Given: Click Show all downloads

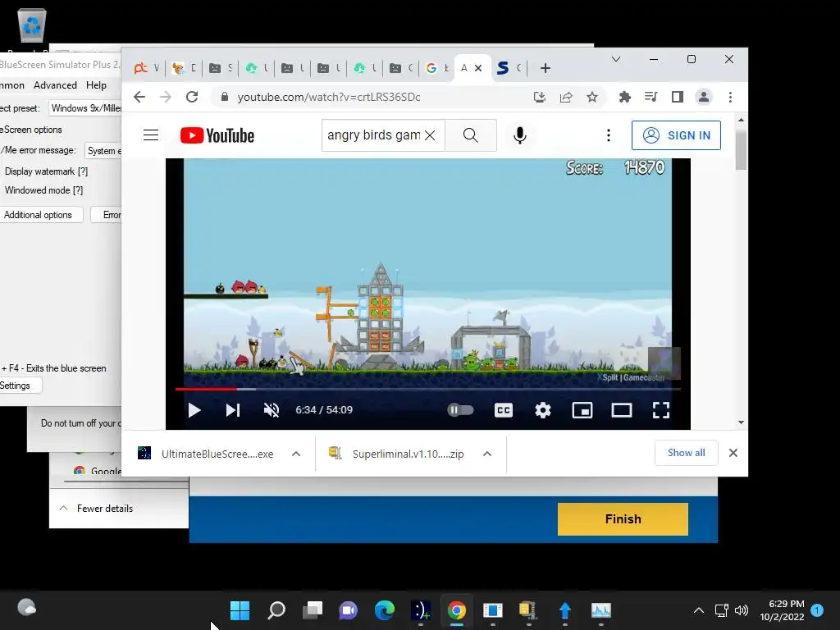Looking at the screenshot, I should click(x=687, y=453).
